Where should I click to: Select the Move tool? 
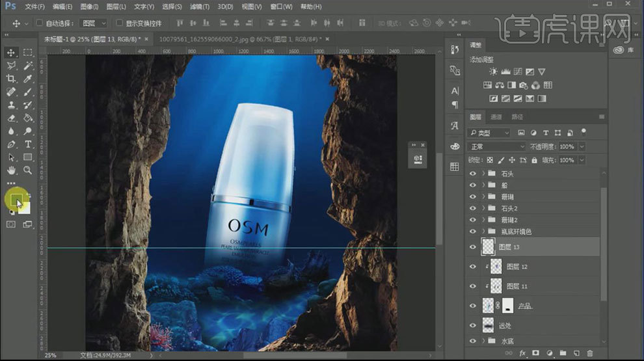[11, 53]
